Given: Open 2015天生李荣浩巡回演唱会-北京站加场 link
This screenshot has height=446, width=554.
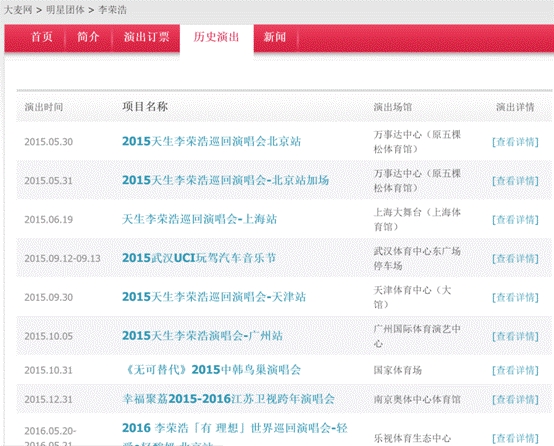Looking at the screenshot, I should point(225,180).
